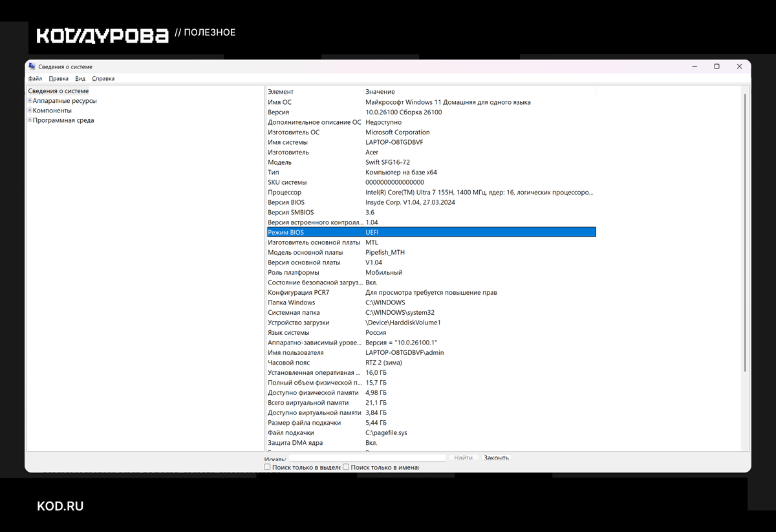Expand the Аппаратные ресурсы node
Screen dimensions: 776x532
click(30, 101)
